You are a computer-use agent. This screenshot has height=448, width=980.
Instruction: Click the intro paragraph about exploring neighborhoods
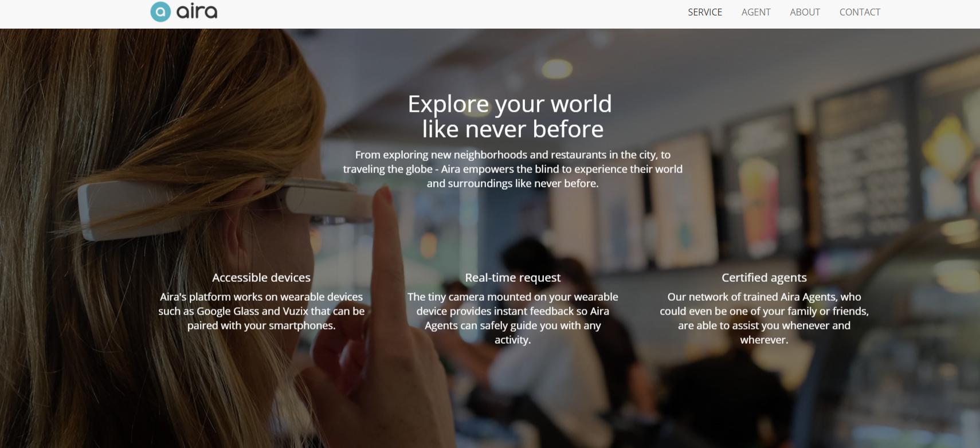pos(513,169)
